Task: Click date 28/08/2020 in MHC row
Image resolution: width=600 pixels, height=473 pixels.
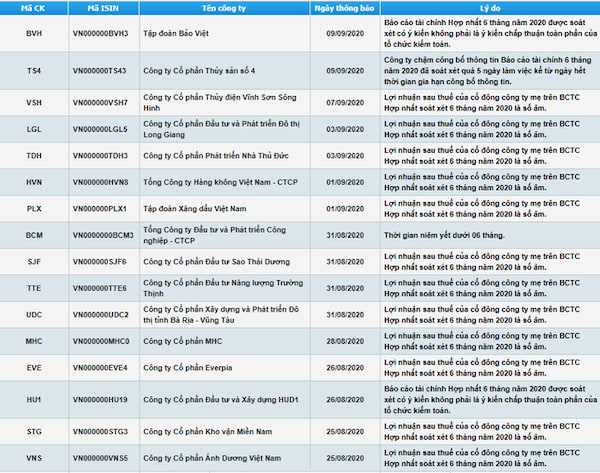Action: pyautogui.click(x=345, y=341)
